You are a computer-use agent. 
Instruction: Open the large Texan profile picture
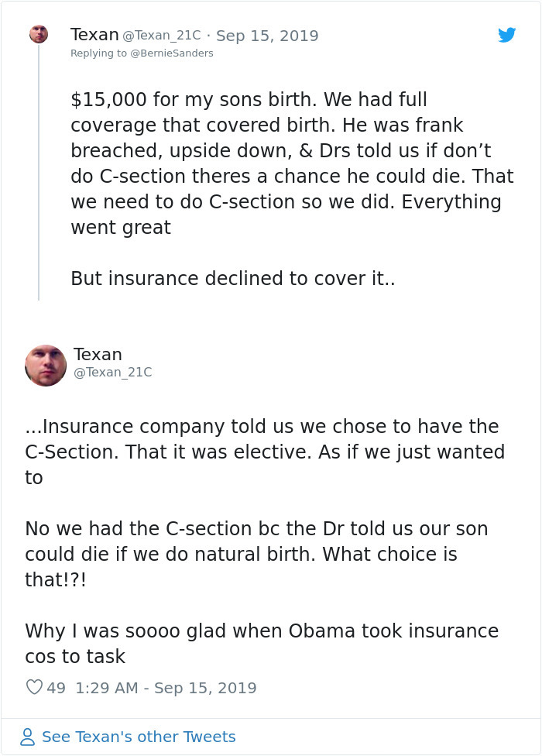pos(46,366)
